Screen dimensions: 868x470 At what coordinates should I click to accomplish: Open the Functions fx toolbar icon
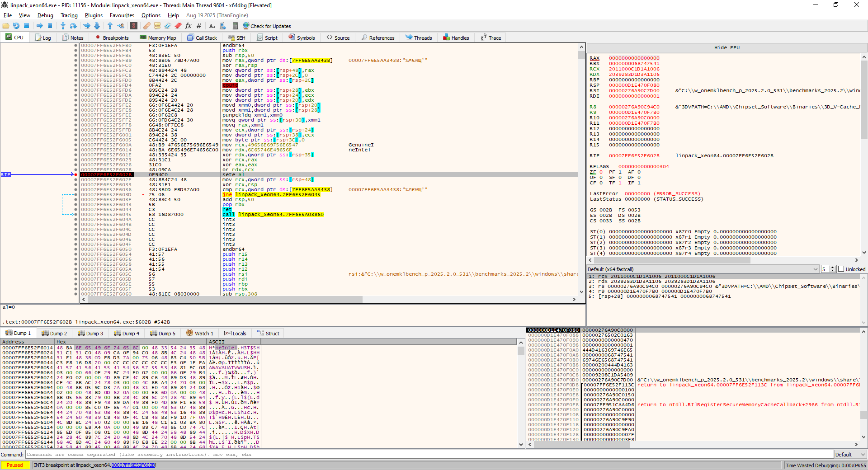click(x=188, y=26)
